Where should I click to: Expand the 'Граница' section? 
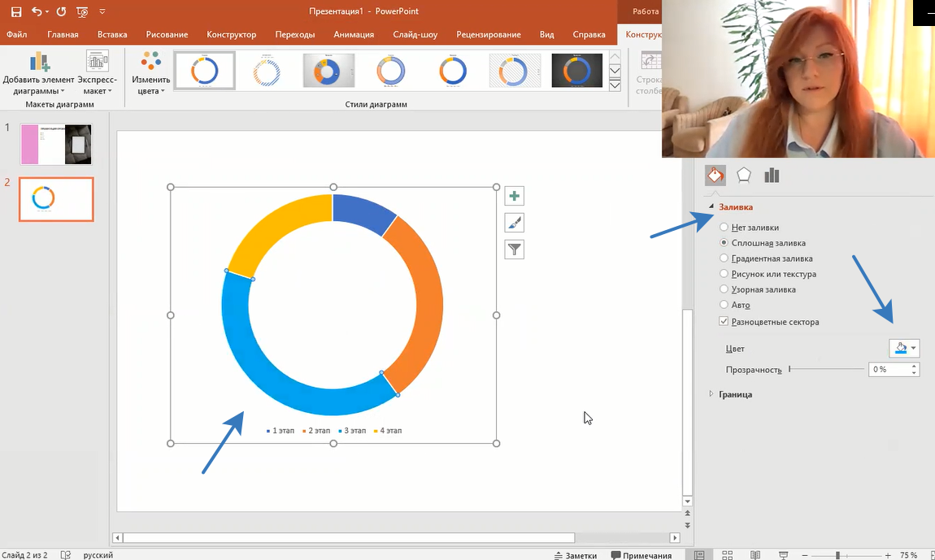(735, 394)
